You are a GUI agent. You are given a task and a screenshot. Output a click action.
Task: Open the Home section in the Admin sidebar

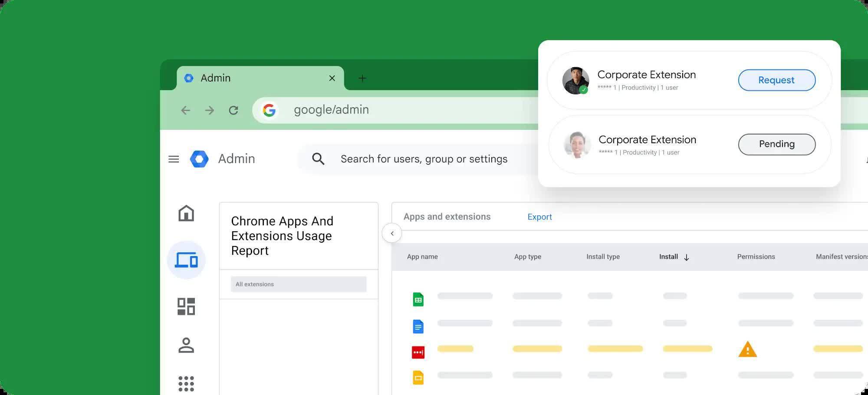pyautogui.click(x=186, y=214)
